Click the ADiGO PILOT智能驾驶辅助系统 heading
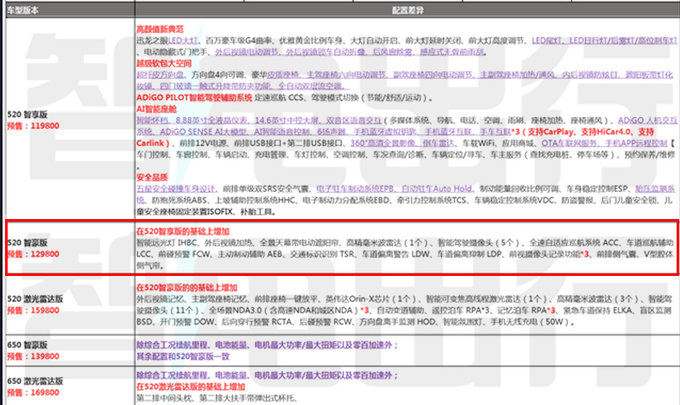This screenshot has height=405, width=680. (194, 98)
